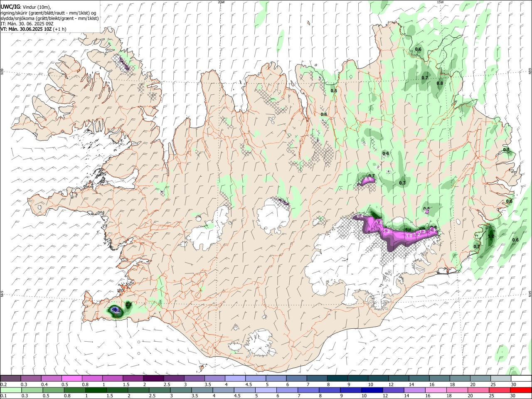Screen dimensions: 532x399
Task: Click the "(+1 h)" forecast offset text
Action: tap(59, 29)
